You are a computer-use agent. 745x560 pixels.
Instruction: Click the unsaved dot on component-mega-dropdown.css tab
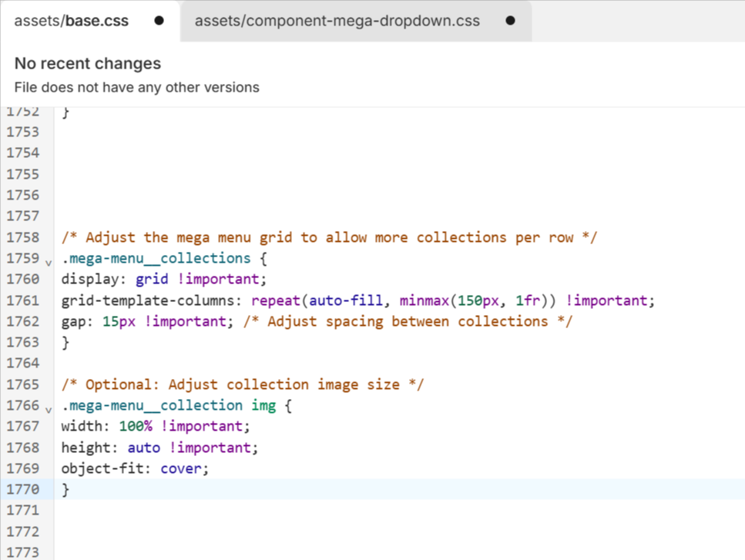coord(510,21)
